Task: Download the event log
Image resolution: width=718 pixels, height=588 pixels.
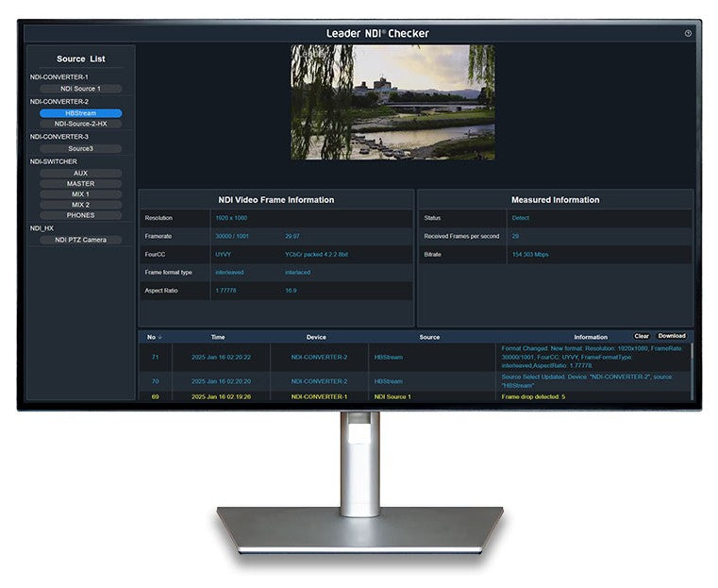Action: (x=671, y=336)
